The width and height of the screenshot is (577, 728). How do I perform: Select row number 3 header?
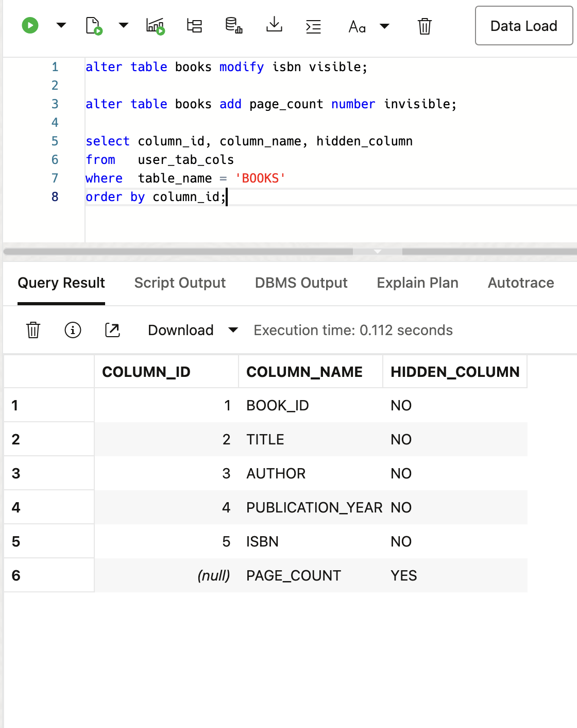[49, 473]
